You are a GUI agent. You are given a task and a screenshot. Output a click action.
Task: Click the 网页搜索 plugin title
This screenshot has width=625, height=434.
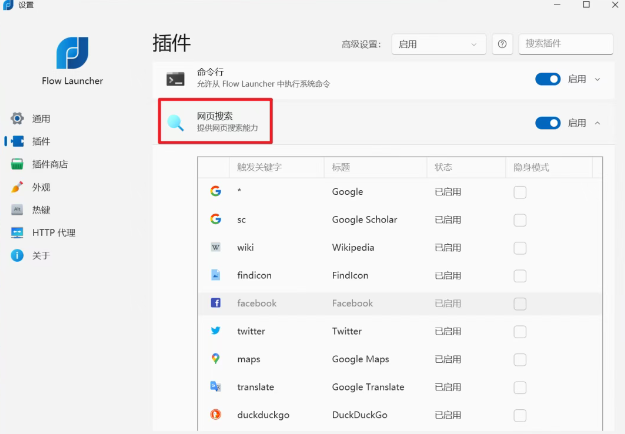[x=214, y=116]
